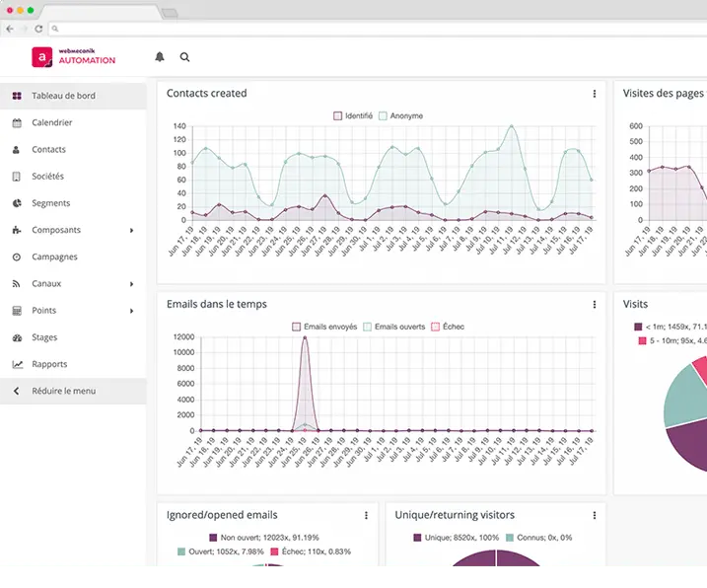Click the Canaux RSS icon

click(x=16, y=284)
